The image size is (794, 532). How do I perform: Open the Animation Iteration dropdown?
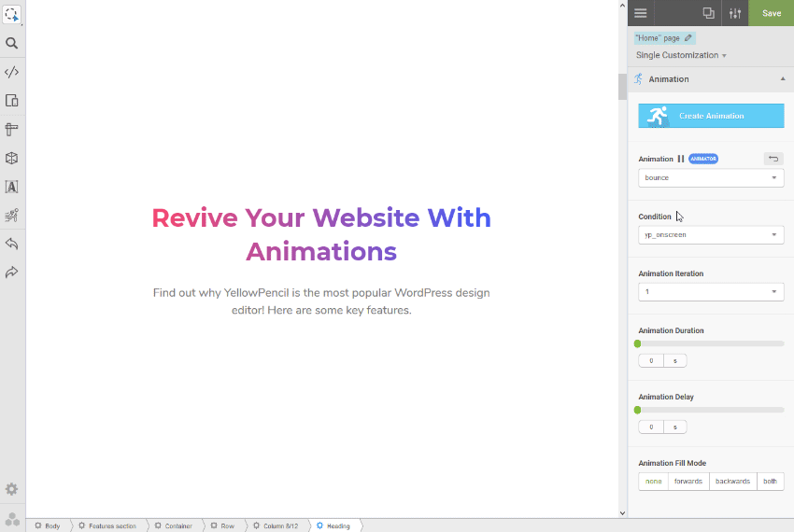711,291
